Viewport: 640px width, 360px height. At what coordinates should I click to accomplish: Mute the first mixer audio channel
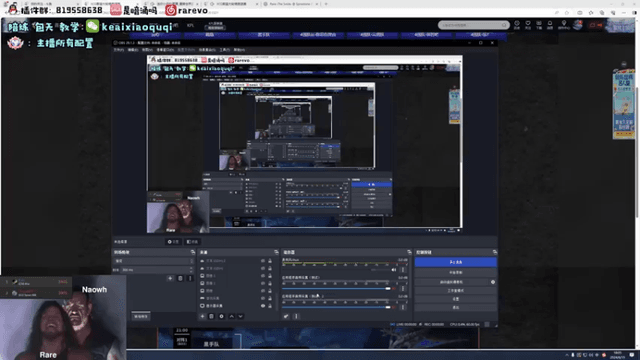[393, 270]
